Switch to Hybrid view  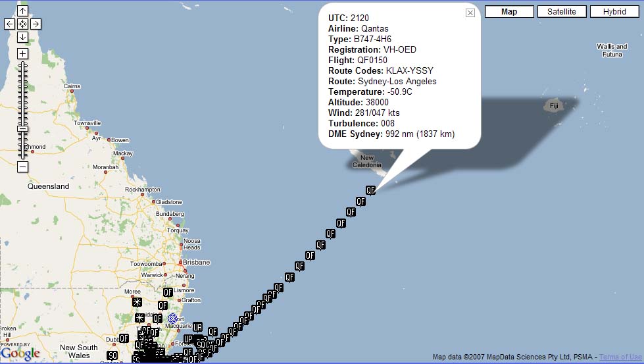pos(614,11)
